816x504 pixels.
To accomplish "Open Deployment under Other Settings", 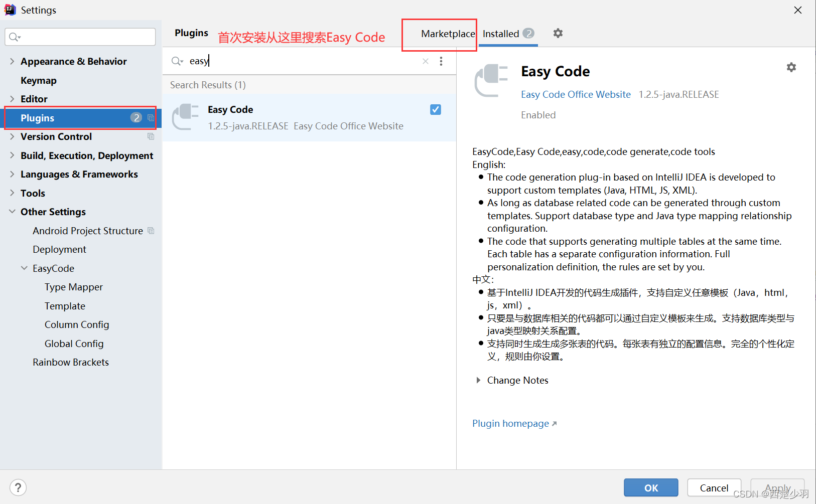I will coord(59,249).
